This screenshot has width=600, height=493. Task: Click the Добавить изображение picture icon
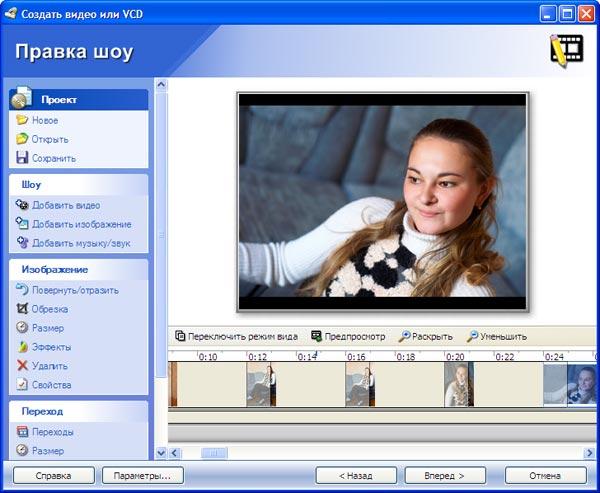[x=22, y=224]
